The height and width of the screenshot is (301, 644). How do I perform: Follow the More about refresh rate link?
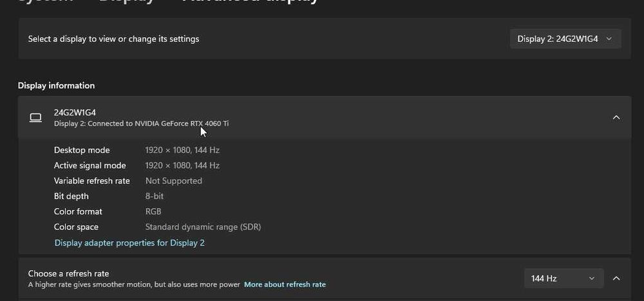click(285, 284)
